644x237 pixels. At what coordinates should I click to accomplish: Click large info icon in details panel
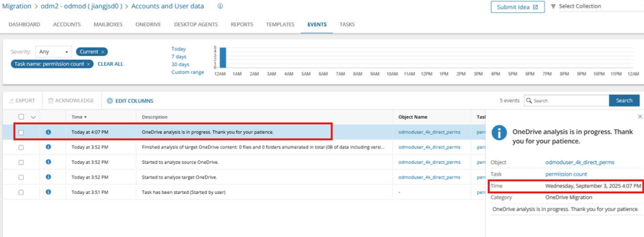pyautogui.click(x=499, y=132)
